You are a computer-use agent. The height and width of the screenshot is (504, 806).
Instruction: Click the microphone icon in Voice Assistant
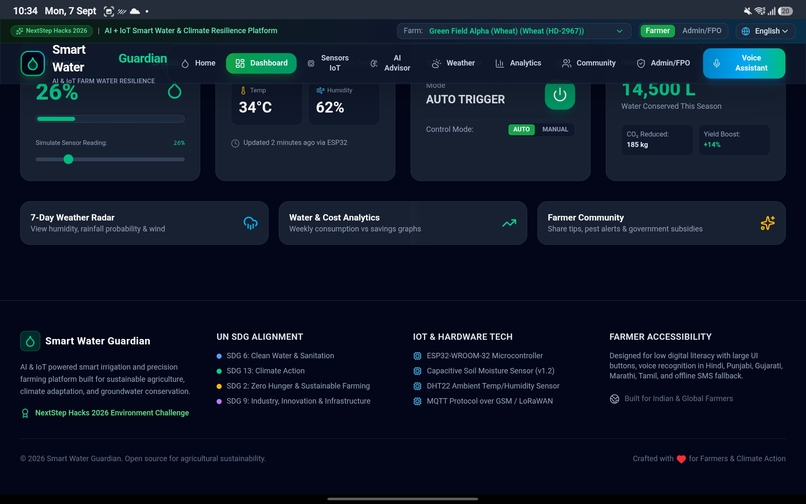click(717, 63)
